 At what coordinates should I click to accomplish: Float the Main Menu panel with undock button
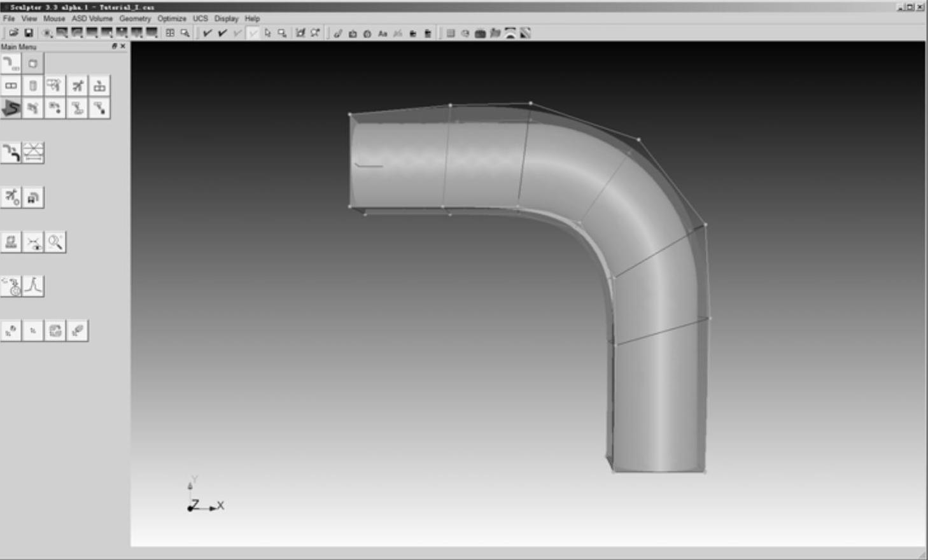(115, 46)
